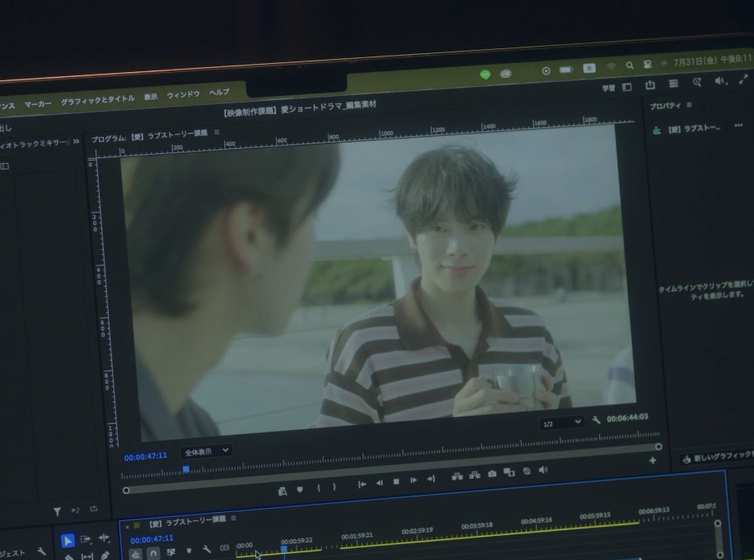Click the Lift button
Image resolution: width=754 pixels, height=560 pixels.
[457, 477]
